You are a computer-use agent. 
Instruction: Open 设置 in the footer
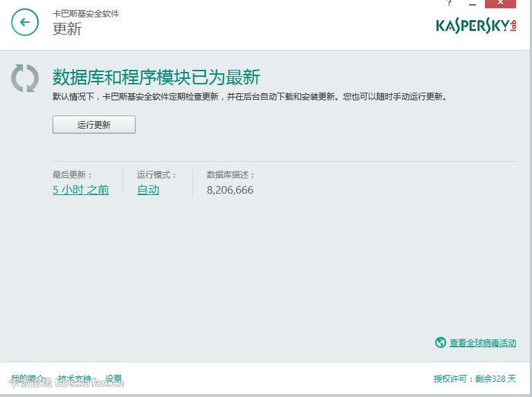pyautogui.click(x=113, y=378)
